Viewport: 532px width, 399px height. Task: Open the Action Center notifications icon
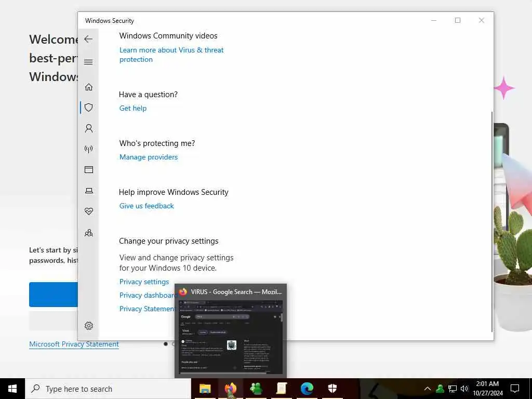pos(515,389)
